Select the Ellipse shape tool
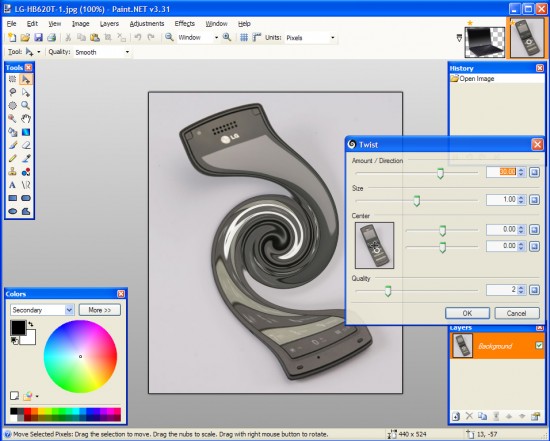The image size is (550, 441). [x=13, y=211]
